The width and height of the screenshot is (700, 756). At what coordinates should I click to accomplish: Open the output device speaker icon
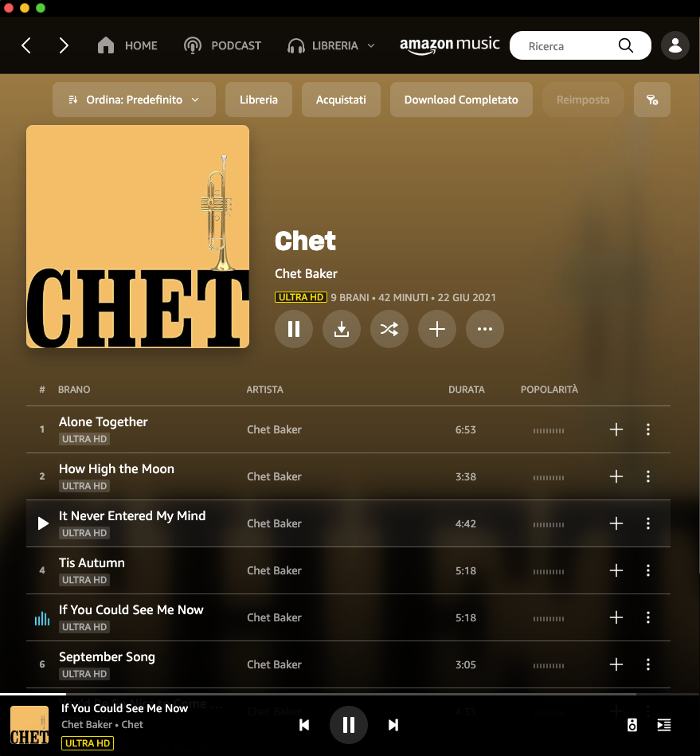coord(632,725)
